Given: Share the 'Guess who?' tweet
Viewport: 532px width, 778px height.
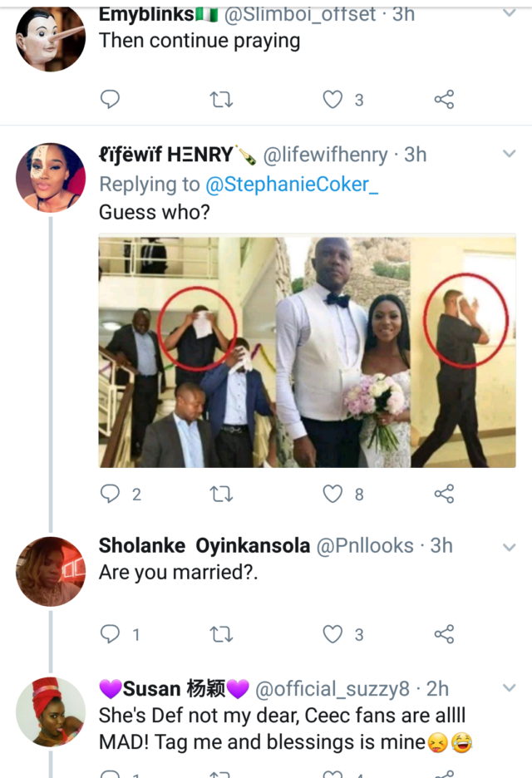Looking at the screenshot, I should (444, 494).
